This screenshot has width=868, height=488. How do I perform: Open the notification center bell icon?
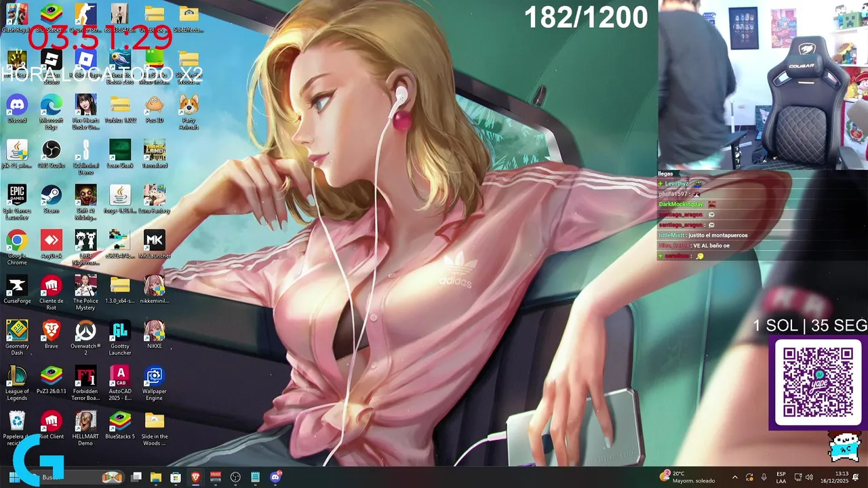[x=856, y=477]
